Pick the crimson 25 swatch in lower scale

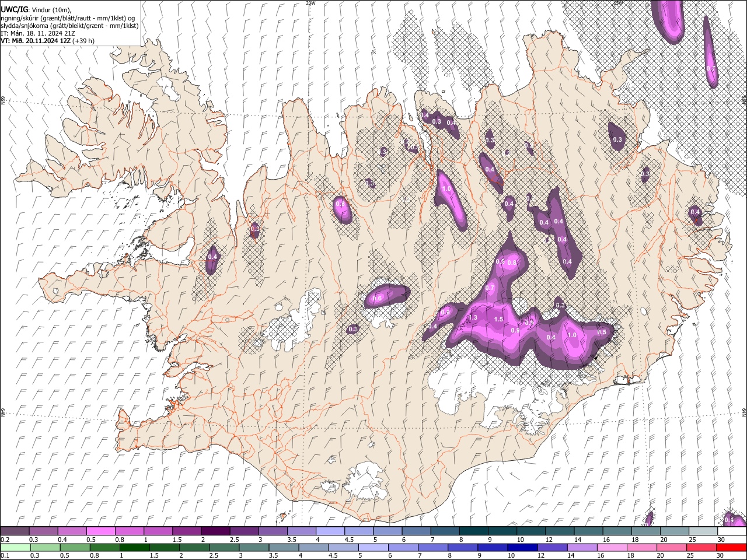click(701, 547)
